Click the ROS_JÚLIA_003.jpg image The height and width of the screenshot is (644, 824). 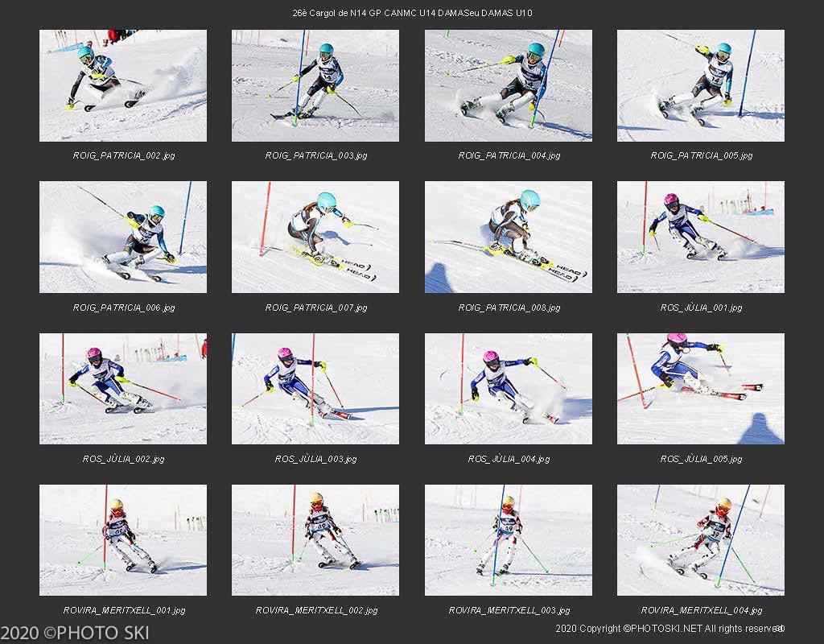[x=315, y=389]
